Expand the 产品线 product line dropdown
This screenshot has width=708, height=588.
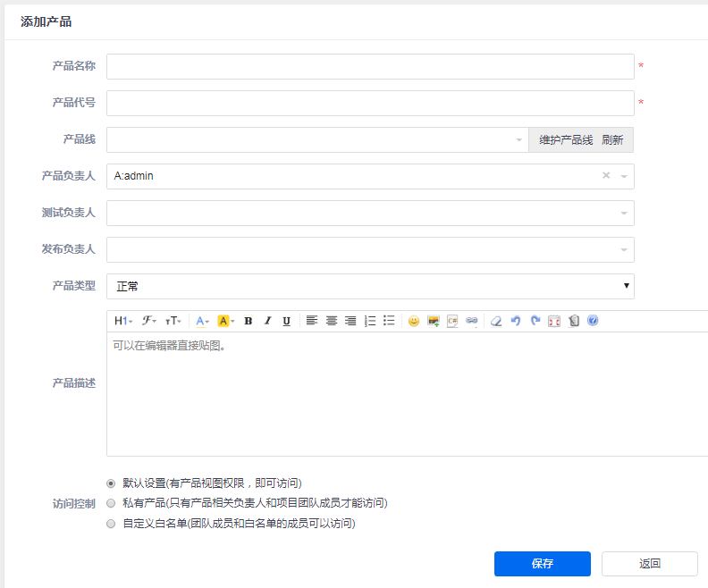coord(519,140)
